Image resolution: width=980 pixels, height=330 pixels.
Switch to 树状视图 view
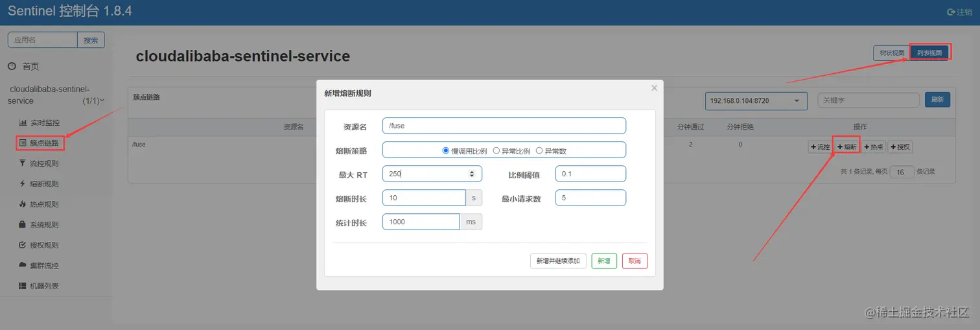pos(892,53)
